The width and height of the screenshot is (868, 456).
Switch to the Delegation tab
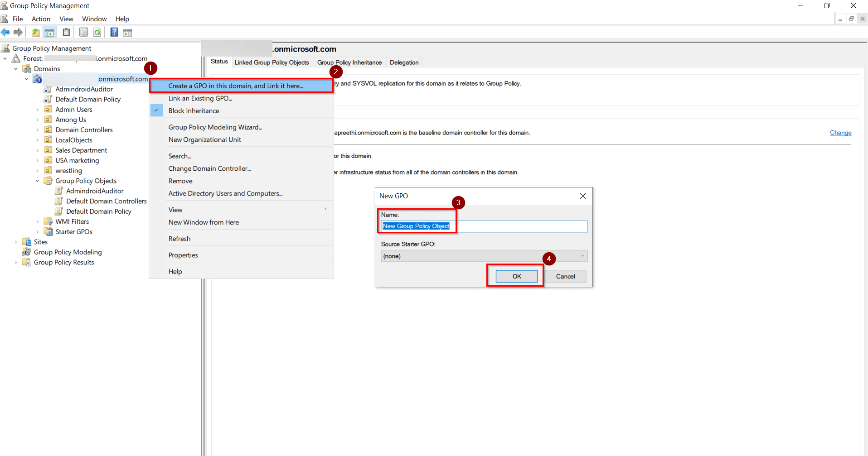tap(404, 62)
